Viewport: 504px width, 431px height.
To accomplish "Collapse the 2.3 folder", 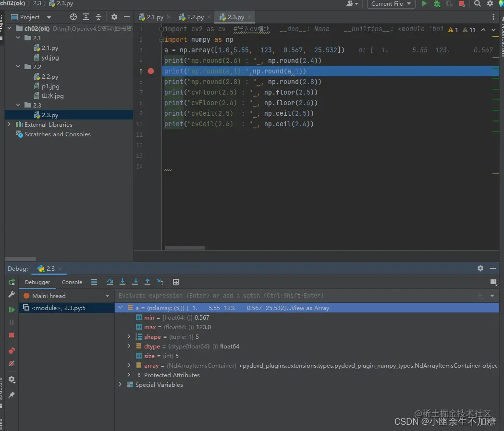I will [x=18, y=105].
